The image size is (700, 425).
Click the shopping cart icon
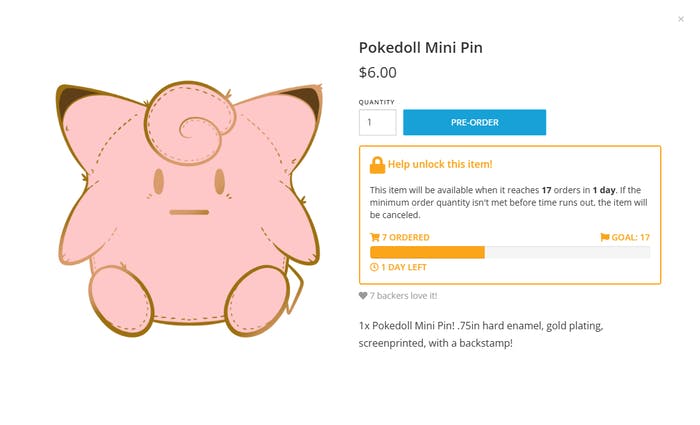(375, 237)
